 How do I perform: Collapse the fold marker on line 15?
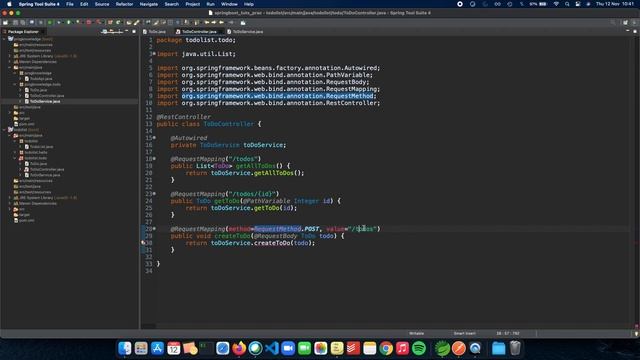[154, 138]
